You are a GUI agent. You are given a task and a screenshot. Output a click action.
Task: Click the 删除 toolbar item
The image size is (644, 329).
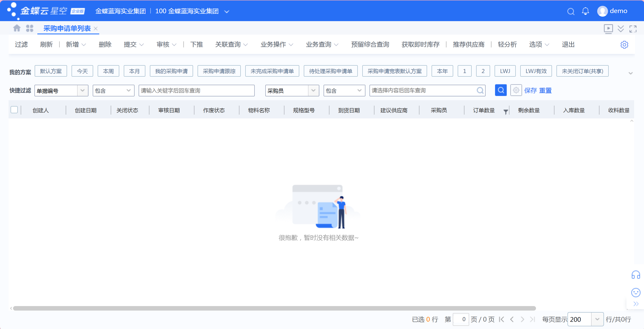(x=105, y=44)
